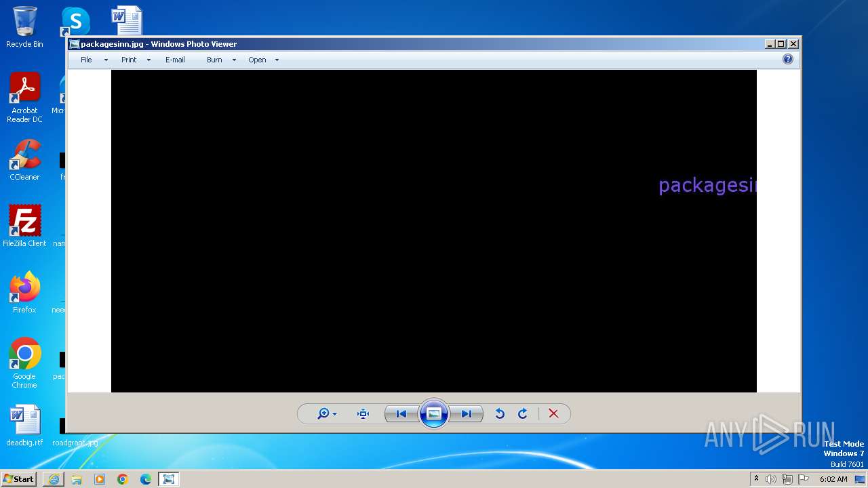Image resolution: width=868 pixels, height=488 pixels.
Task: Launch Chrome from the taskbar
Action: [x=123, y=479]
